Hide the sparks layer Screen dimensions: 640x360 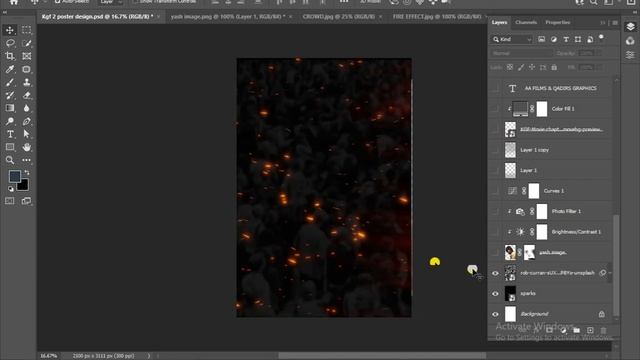pos(495,293)
